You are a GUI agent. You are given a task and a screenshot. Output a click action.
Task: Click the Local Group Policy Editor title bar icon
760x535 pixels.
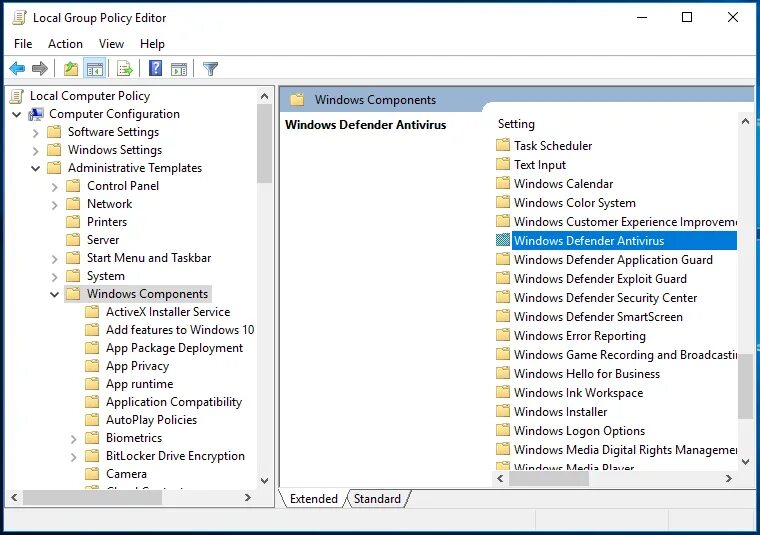pos(19,18)
